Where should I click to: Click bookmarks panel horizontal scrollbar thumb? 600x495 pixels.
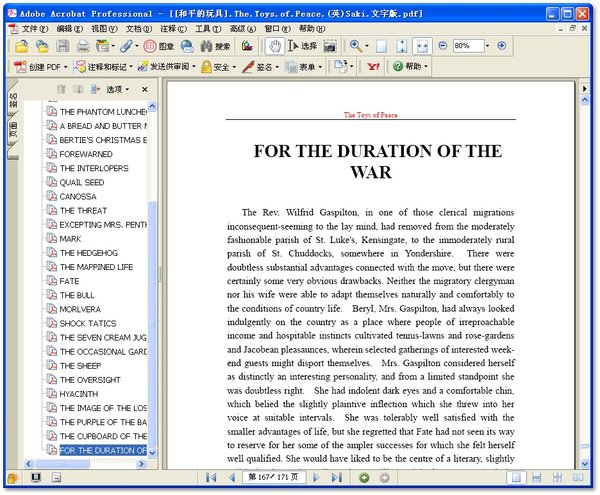click(62, 464)
